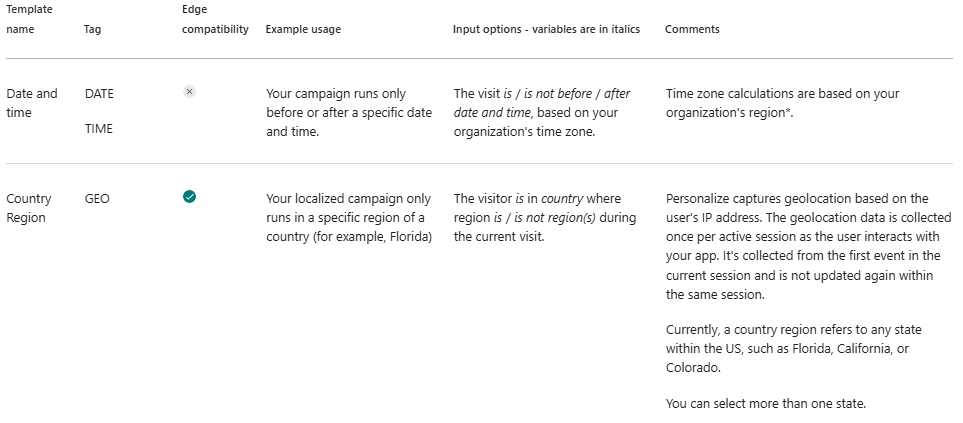Click the TIME tag
This screenshot has width=963, height=423.
coord(99,128)
